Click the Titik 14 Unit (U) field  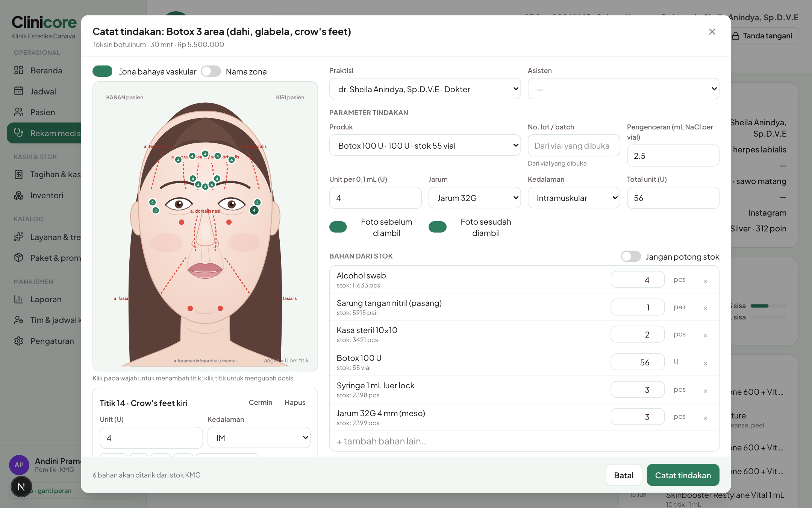(x=151, y=437)
